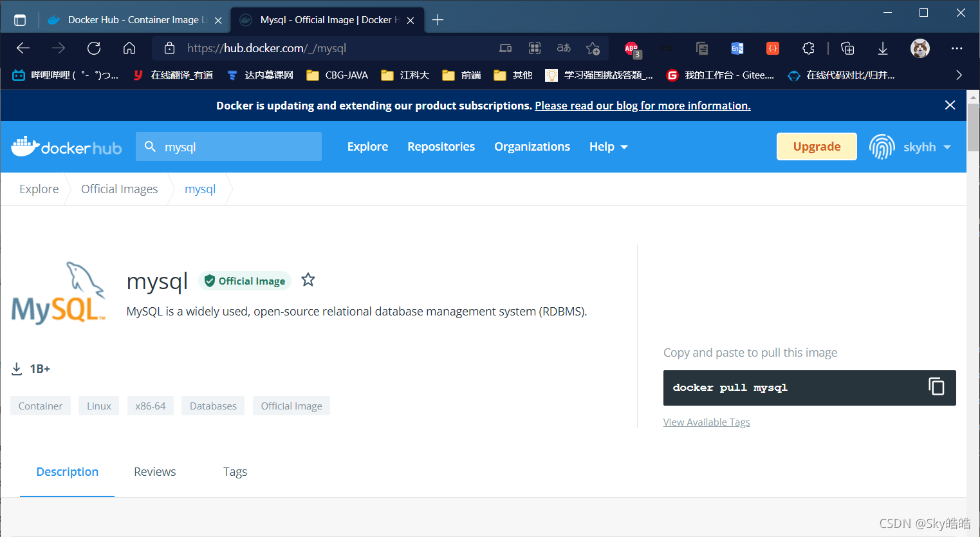The height and width of the screenshot is (537, 980).
Task: Show more bookmarks chevron
Action: pos(959,75)
